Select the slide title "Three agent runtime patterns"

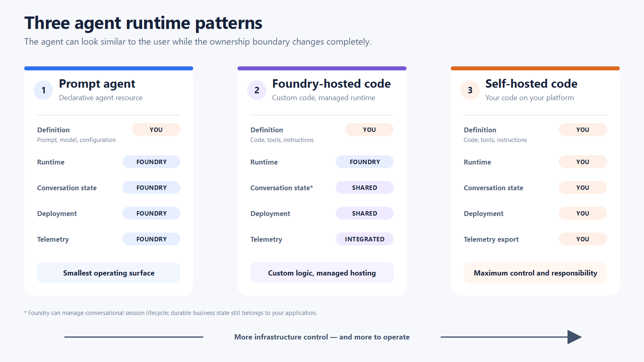pos(143,23)
